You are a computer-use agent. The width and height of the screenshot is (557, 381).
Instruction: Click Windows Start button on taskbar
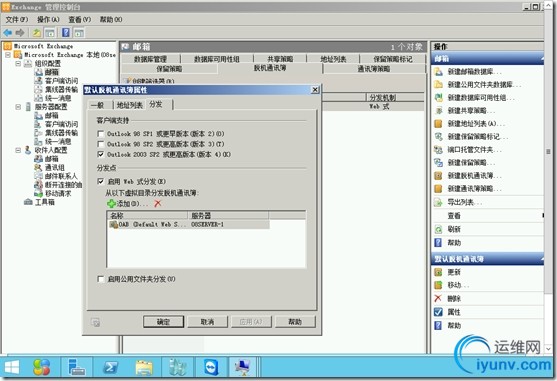[x=12, y=367]
